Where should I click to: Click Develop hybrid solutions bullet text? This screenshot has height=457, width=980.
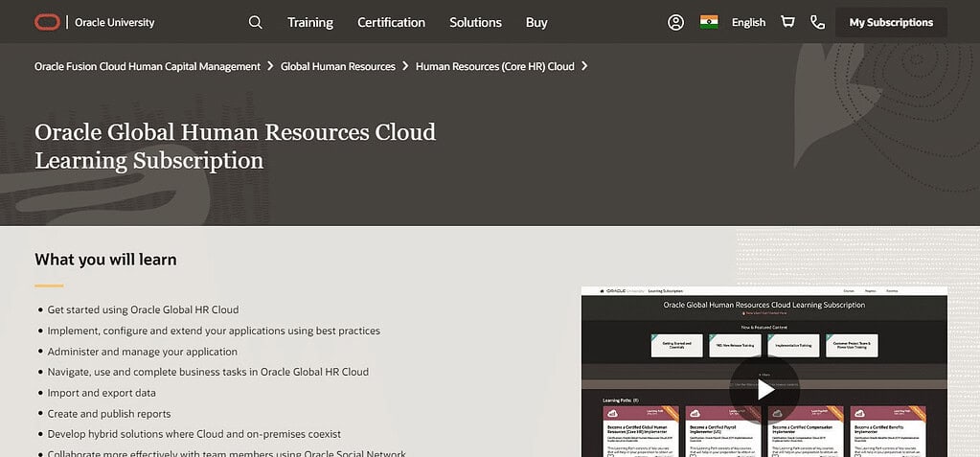[x=195, y=434]
